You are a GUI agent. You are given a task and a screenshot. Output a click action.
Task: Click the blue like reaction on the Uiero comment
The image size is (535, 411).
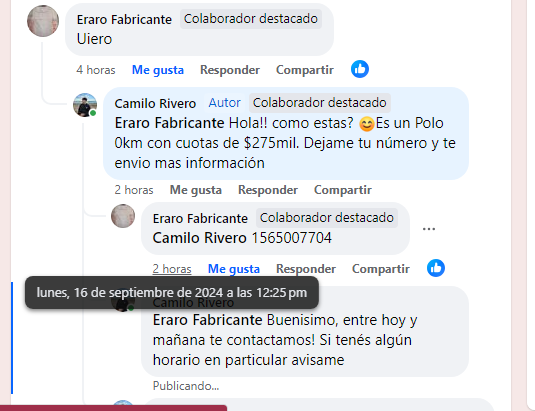pyautogui.click(x=360, y=69)
